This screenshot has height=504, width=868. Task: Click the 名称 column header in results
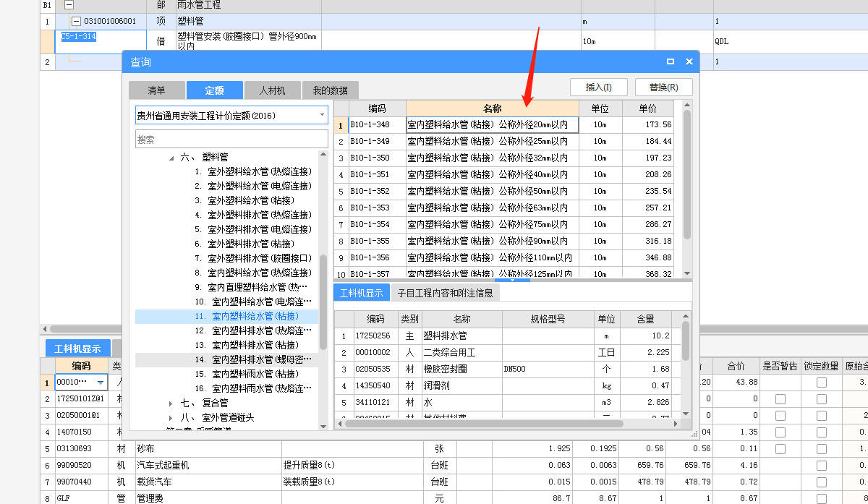493,108
